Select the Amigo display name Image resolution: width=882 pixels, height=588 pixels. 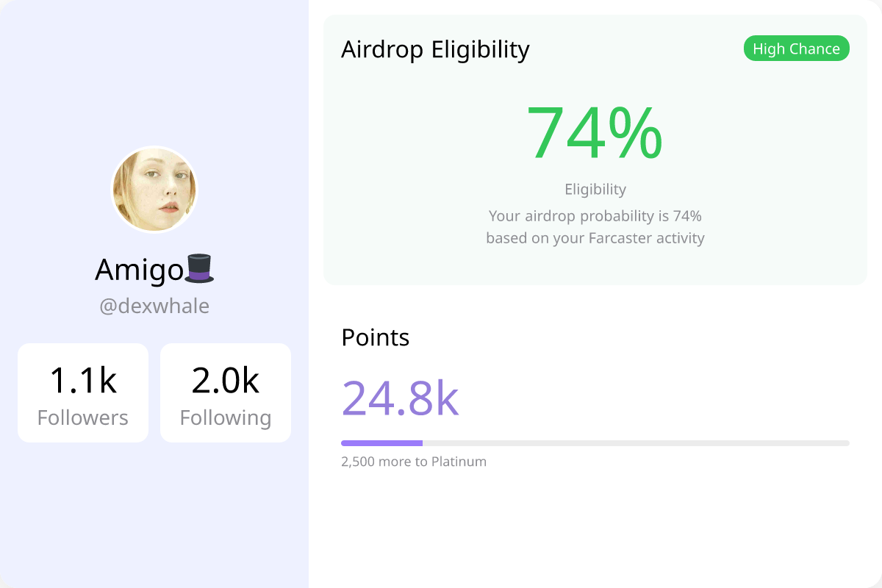pos(140,270)
